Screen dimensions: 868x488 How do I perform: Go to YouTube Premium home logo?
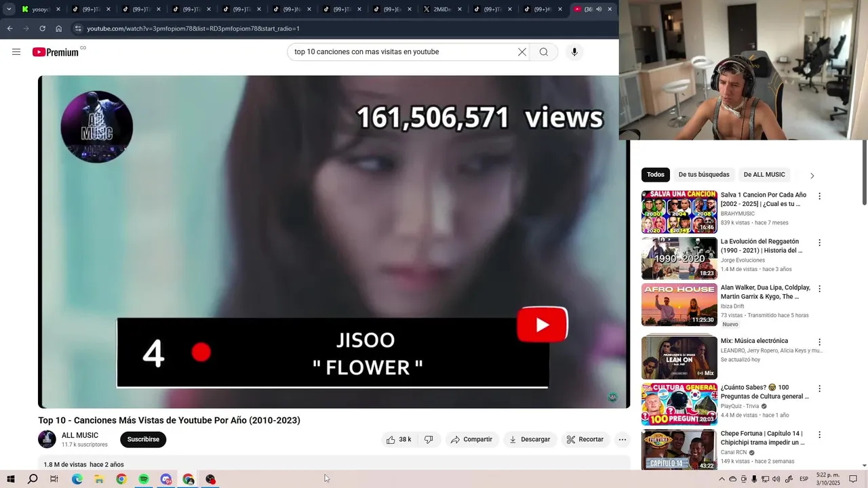(56, 52)
